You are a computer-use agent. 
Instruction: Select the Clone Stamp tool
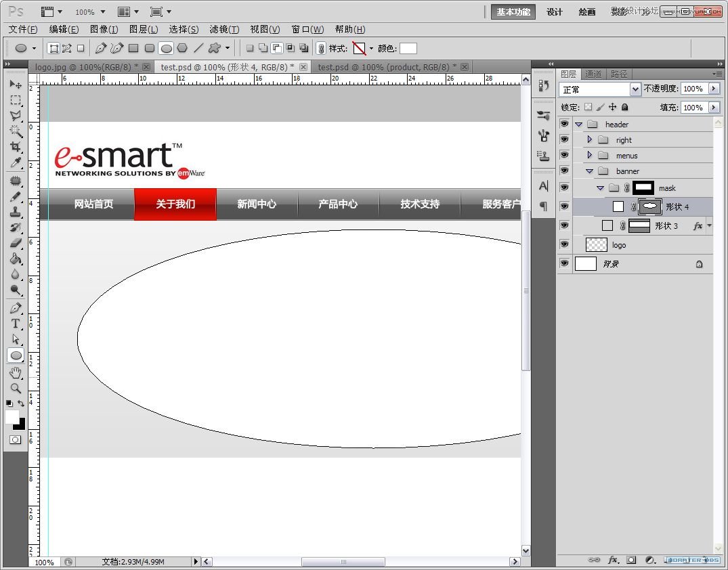16,212
